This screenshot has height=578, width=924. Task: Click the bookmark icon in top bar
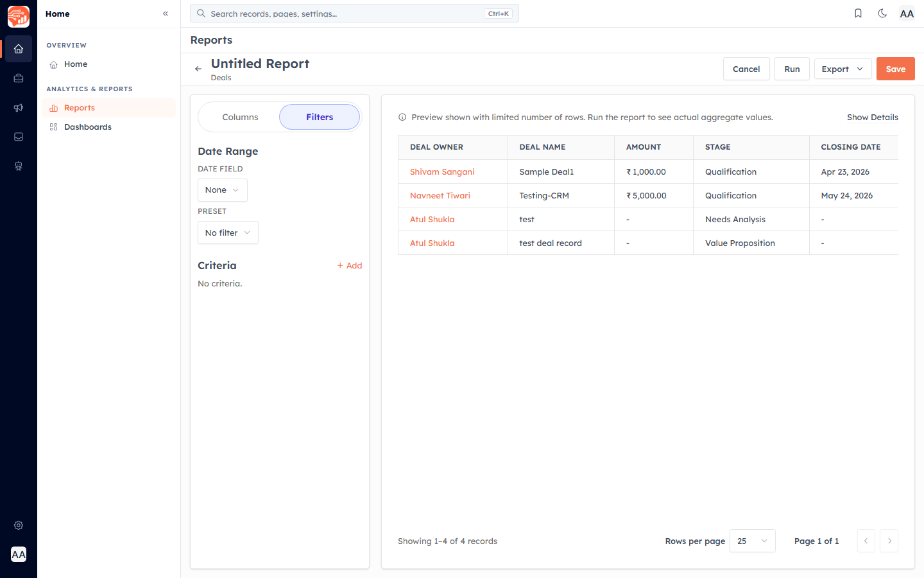tap(858, 13)
